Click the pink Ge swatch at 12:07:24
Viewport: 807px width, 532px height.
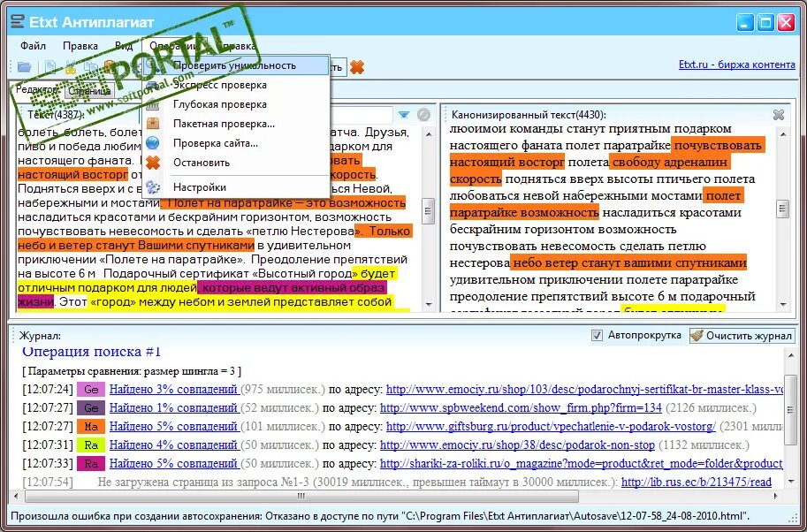(x=91, y=390)
